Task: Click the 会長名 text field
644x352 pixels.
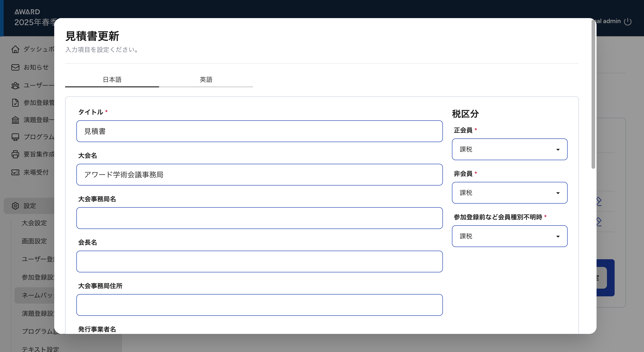Action: [x=259, y=262]
